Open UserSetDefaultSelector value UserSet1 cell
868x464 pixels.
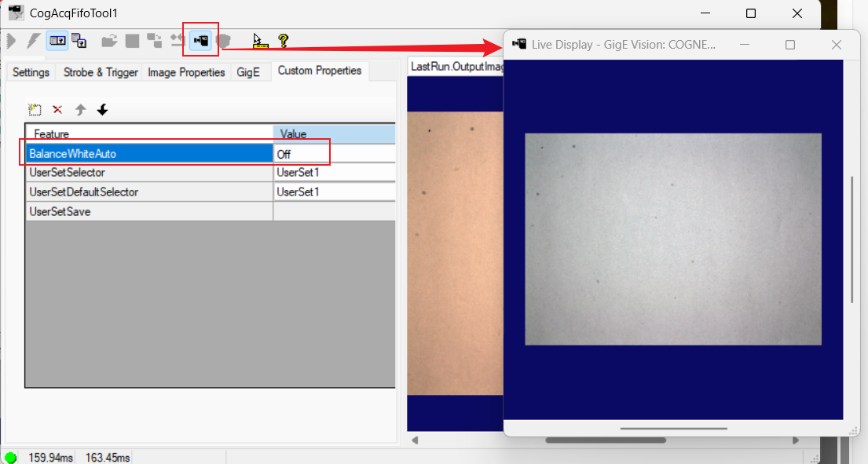coord(335,192)
